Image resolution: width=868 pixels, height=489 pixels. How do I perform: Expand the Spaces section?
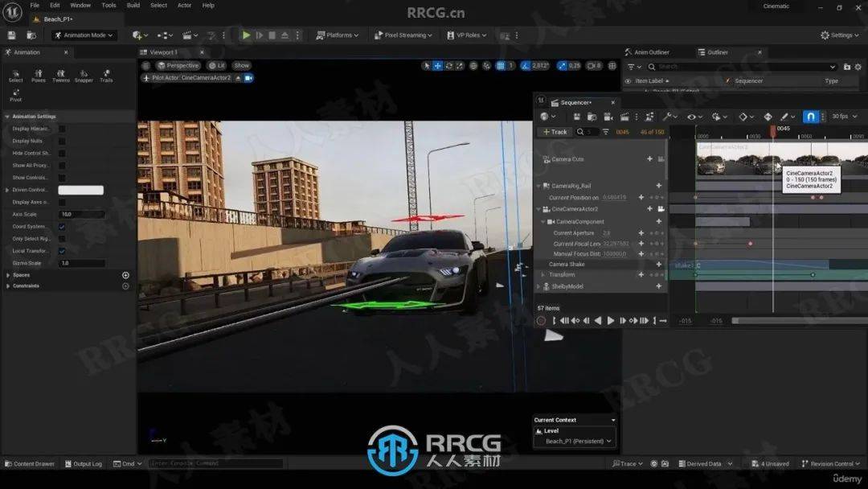click(8, 275)
